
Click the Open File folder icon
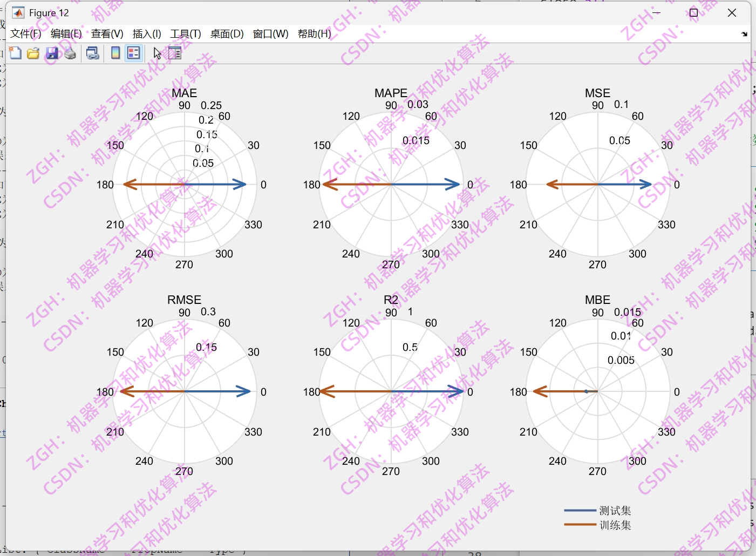coord(33,53)
